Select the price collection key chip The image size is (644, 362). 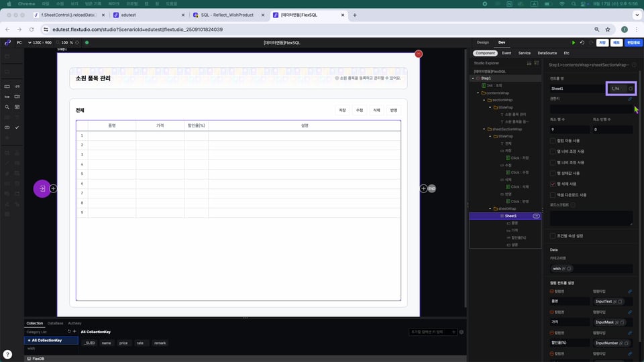[x=123, y=343]
